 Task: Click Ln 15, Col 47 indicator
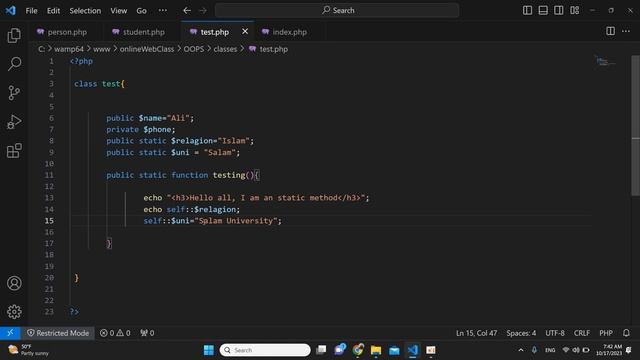[476, 333]
